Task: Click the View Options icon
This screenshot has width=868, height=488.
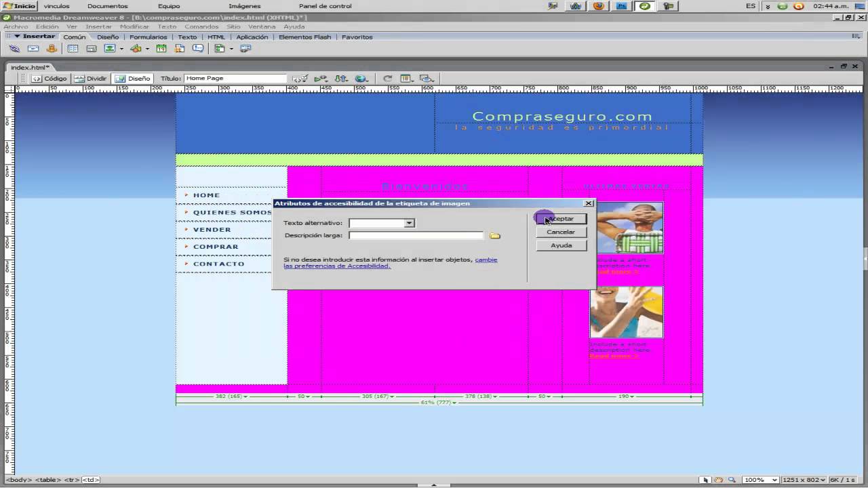Action: pos(407,79)
